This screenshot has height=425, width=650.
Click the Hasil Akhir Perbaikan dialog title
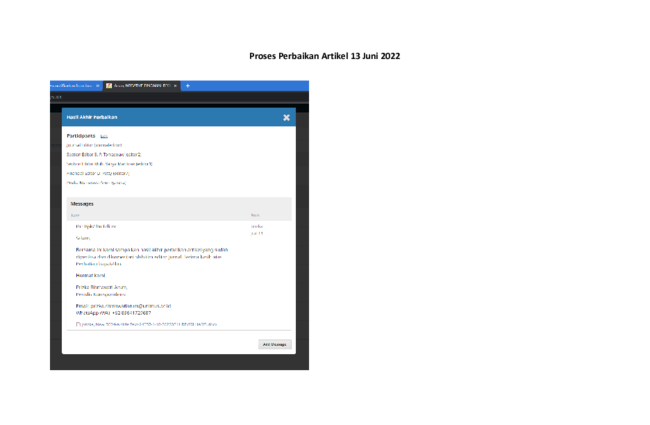[x=92, y=117]
